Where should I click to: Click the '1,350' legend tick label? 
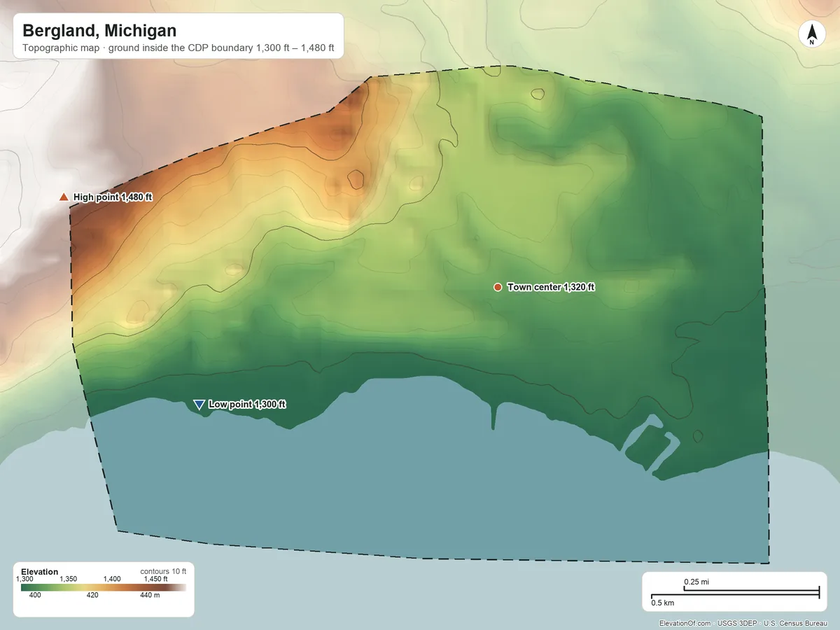click(69, 579)
